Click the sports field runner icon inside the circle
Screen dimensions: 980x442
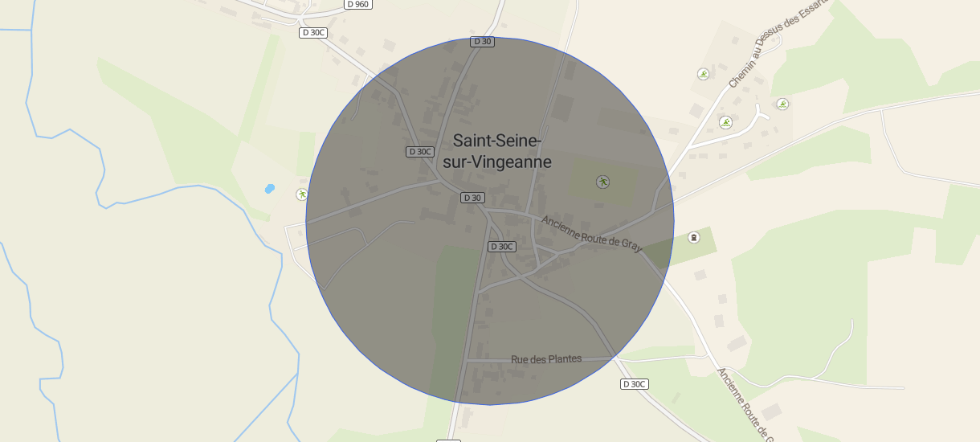point(602,182)
